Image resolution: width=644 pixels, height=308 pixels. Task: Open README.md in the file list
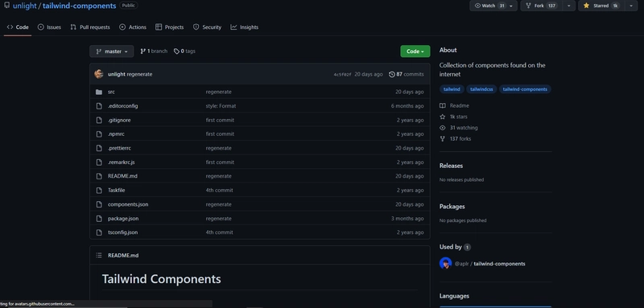(x=122, y=176)
